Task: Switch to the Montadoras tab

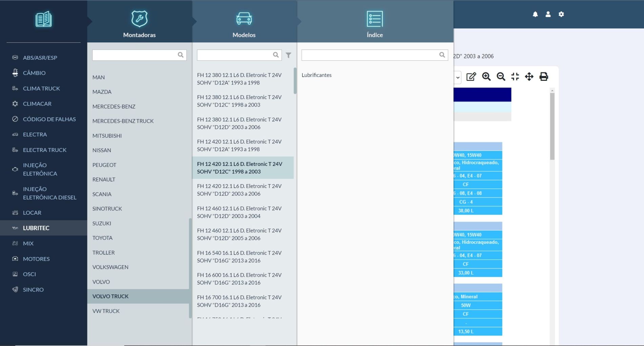Action: point(139,24)
